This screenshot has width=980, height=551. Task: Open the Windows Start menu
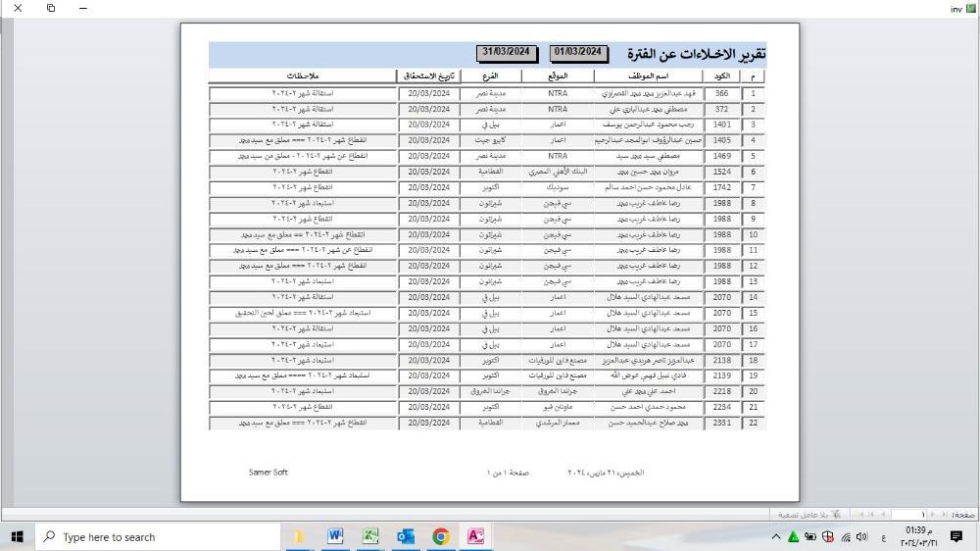coord(18,536)
